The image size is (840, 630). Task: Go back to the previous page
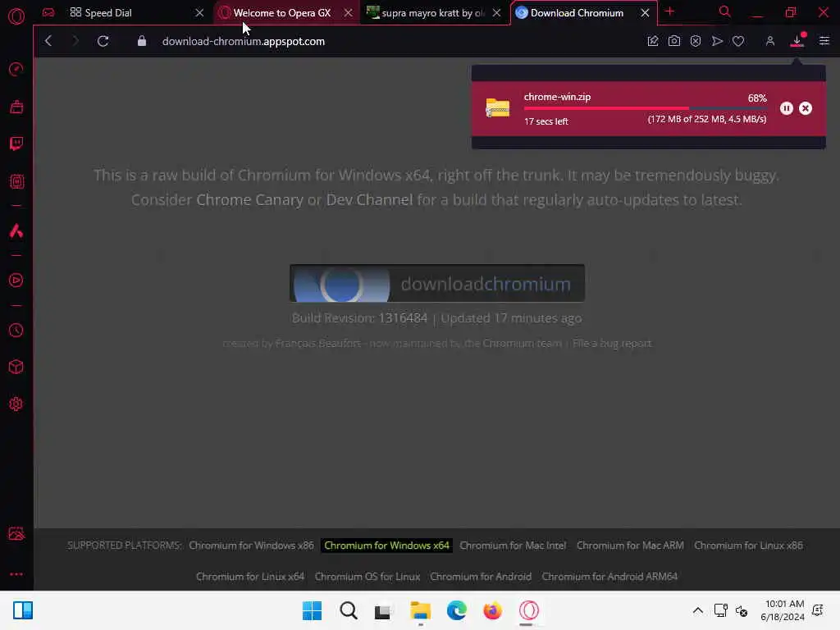pos(48,41)
